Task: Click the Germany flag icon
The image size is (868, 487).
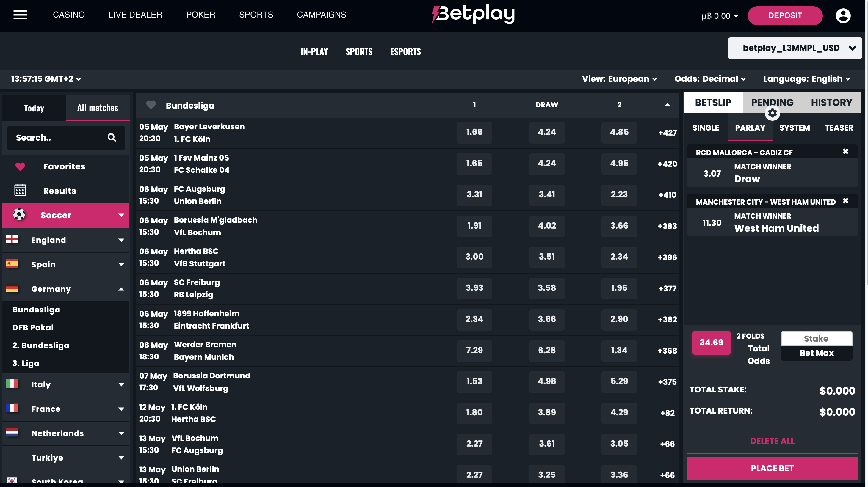Action: tap(12, 289)
